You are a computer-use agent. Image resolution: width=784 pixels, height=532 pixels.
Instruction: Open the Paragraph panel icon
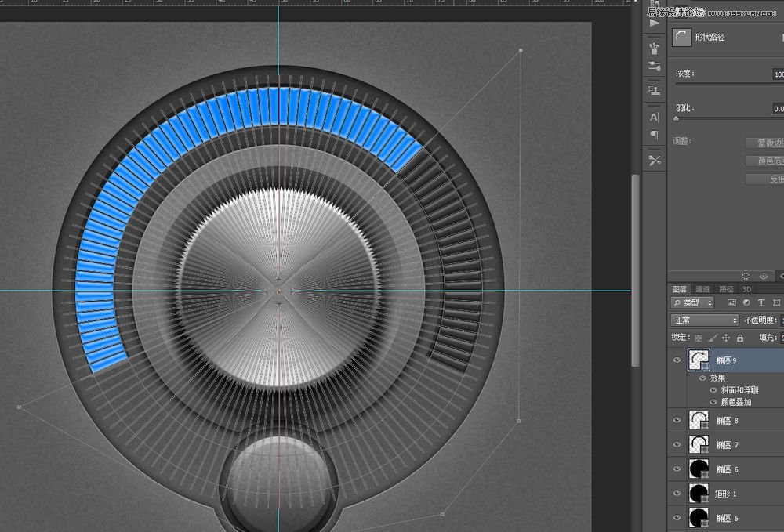tap(654, 135)
